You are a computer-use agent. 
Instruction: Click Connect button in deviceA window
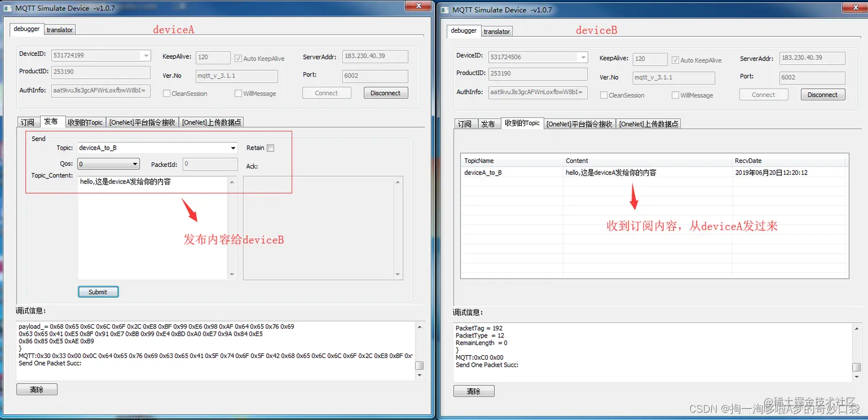(326, 93)
